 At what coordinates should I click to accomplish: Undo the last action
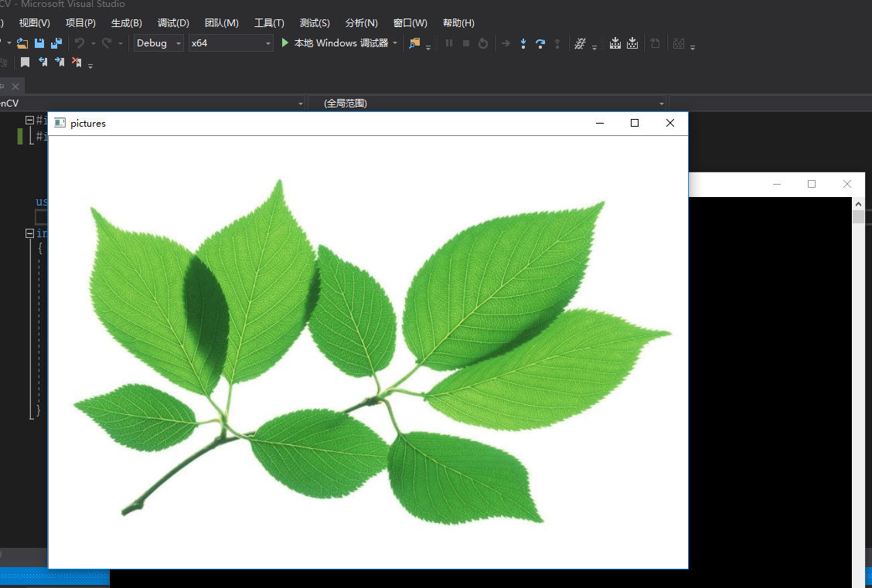click(80, 43)
